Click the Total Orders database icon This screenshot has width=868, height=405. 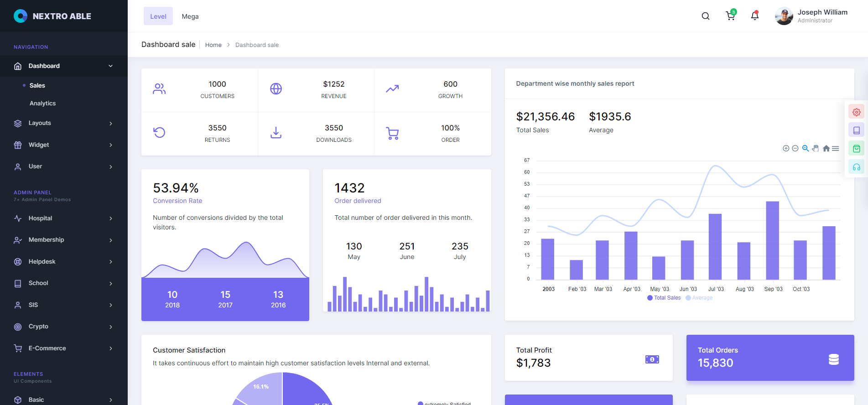[834, 359]
